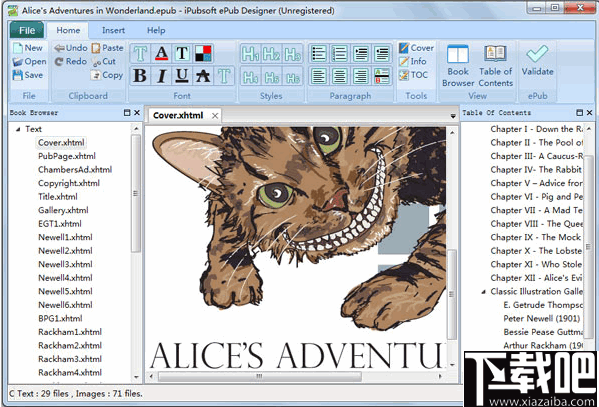
Task: Align paragraph left
Action: [319, 76]
